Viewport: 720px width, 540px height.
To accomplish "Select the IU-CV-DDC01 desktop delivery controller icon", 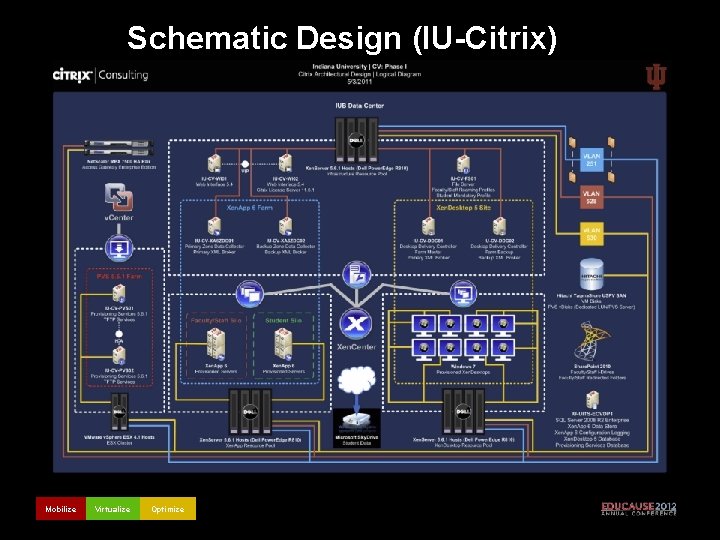I will (428, 227).
